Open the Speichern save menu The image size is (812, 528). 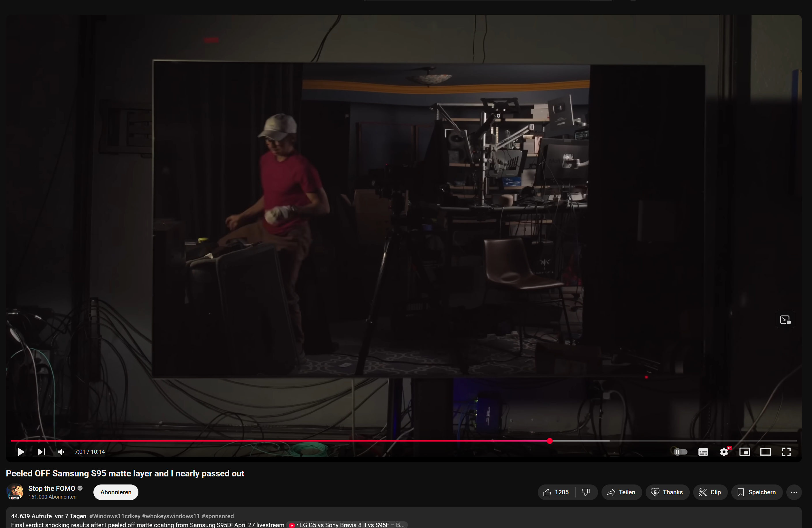756,492
